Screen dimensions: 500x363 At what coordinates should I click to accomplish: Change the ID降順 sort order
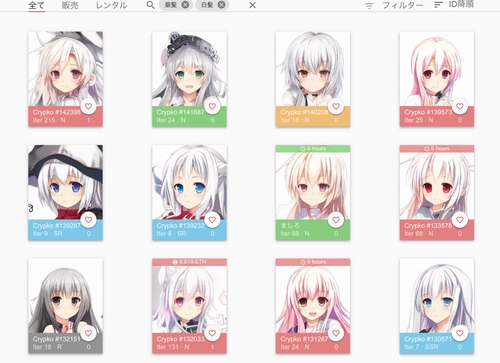tap(461, 5)
